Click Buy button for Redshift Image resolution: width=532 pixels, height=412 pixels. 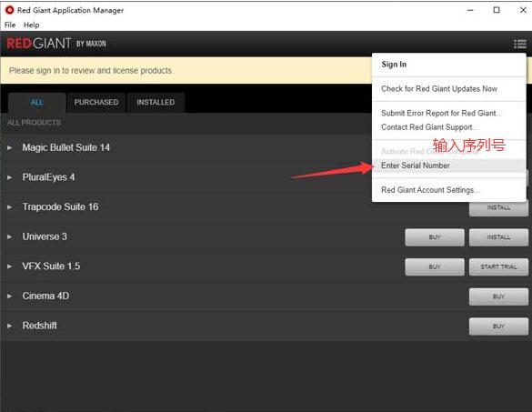click(x=498, y=327)
